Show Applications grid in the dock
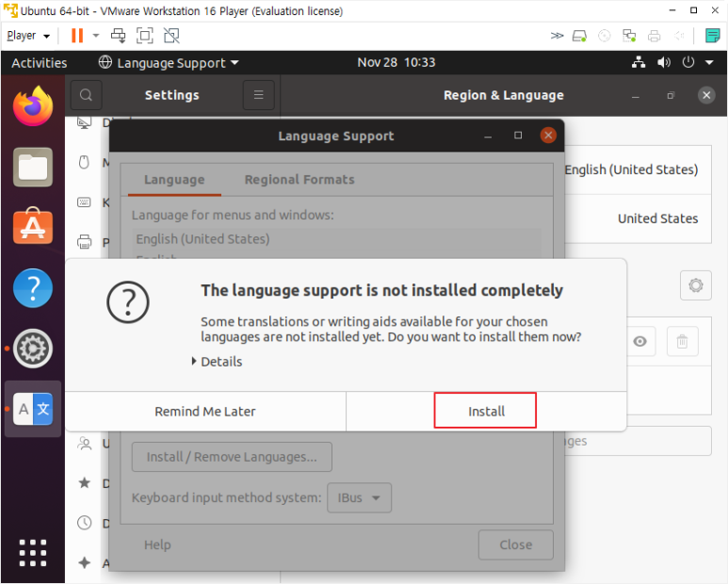Viewport: 728px width, 584px height. click(33, 553)
